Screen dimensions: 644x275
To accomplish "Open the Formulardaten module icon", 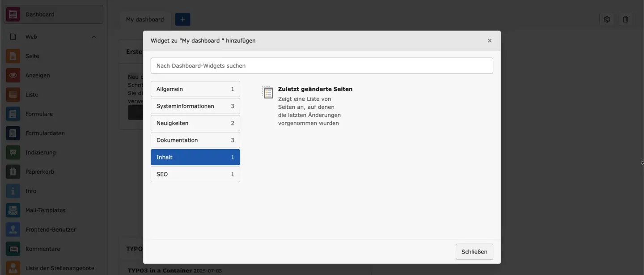I will [13, 133].
